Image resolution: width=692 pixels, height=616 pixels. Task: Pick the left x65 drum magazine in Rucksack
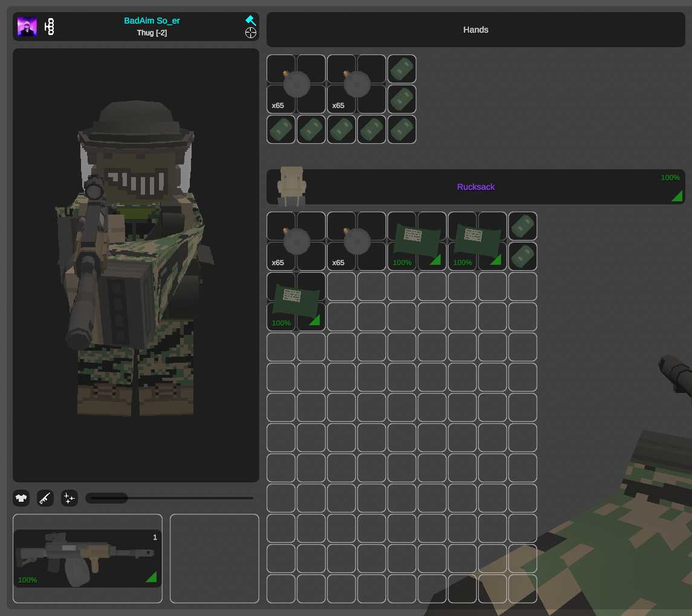(296, 241)
